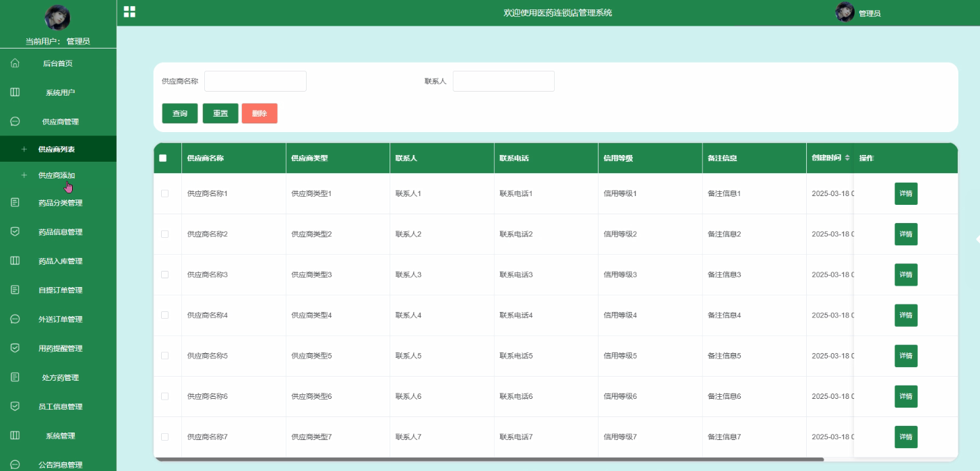Click the 重置 reset button
The image size is (980, 471).
pos(220,113)
